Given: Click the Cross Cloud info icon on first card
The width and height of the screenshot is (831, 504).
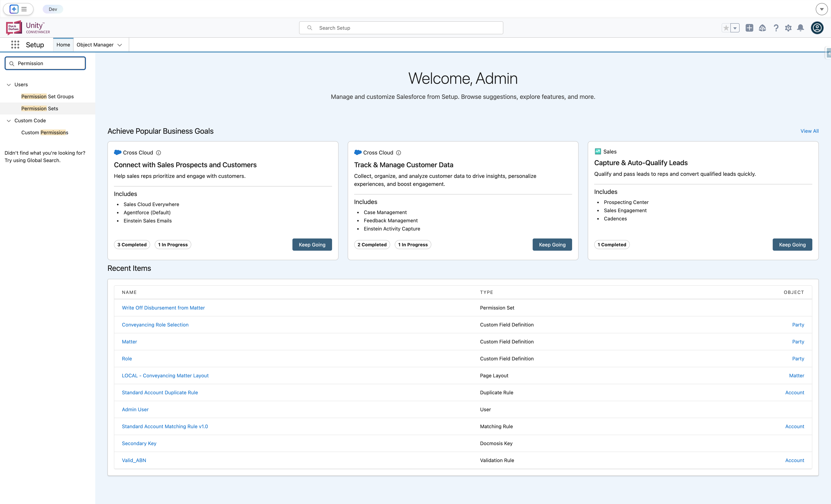Looking at the screenshot, I should click(x=159, y=153).
